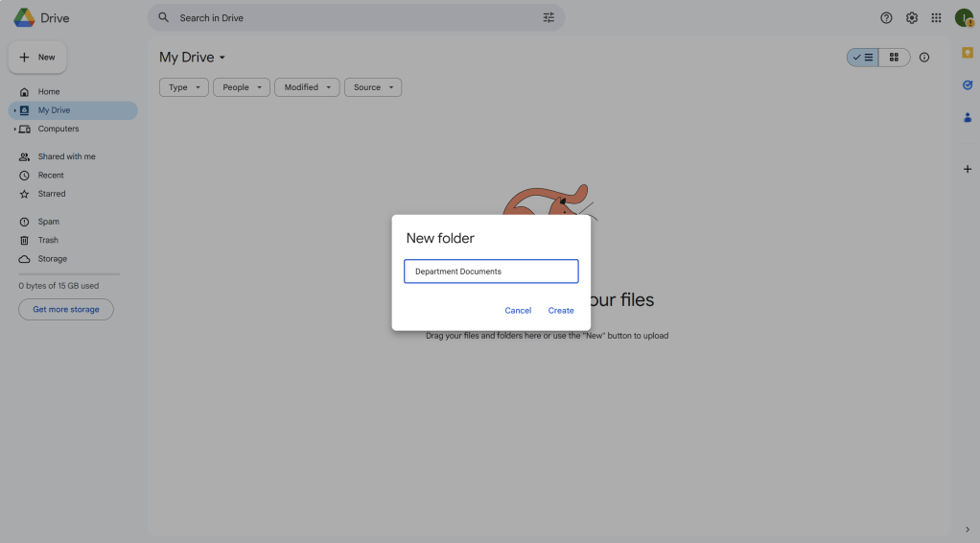
Task: Open the Settings gear icon
Action: coord(911,17)
